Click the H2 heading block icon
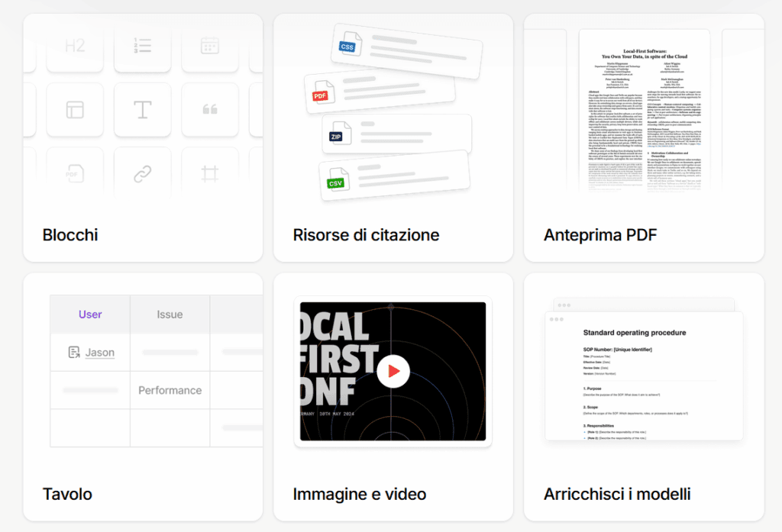The height and width of the screenshot is (532, 782). click(75, 46)
